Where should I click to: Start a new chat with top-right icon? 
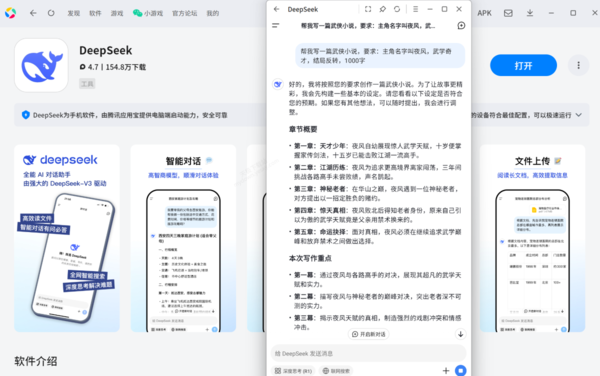tap(461, 26)
